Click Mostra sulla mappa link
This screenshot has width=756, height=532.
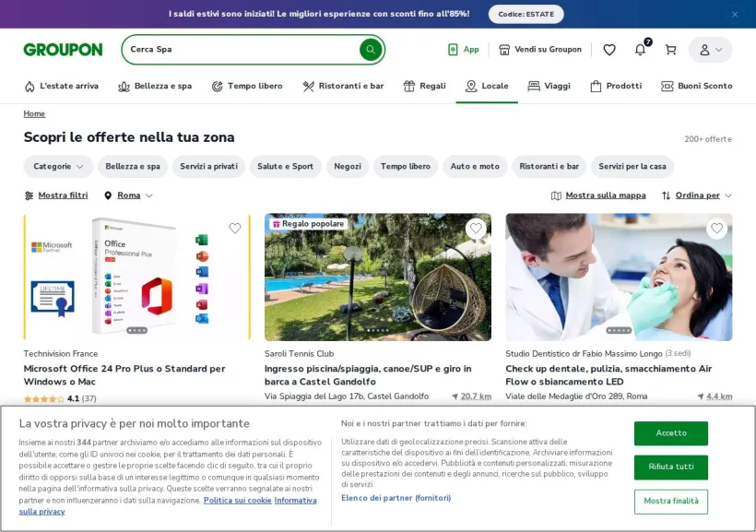[598, 195]
